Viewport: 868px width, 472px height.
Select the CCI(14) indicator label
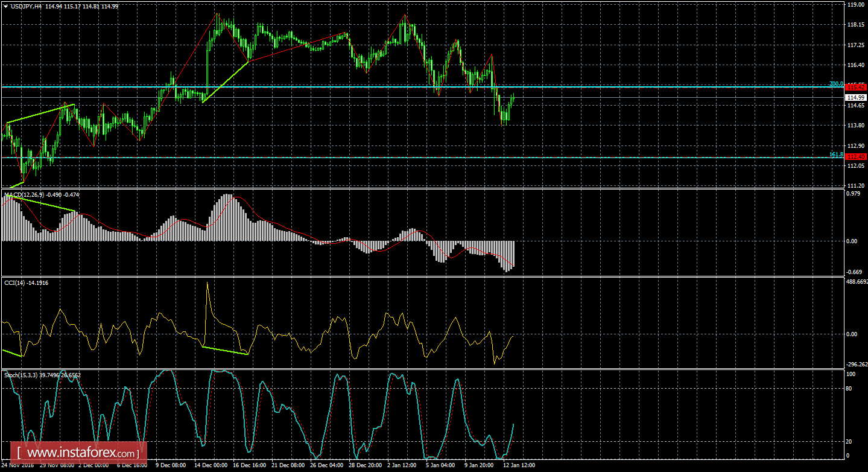click(x=14, y=282)
